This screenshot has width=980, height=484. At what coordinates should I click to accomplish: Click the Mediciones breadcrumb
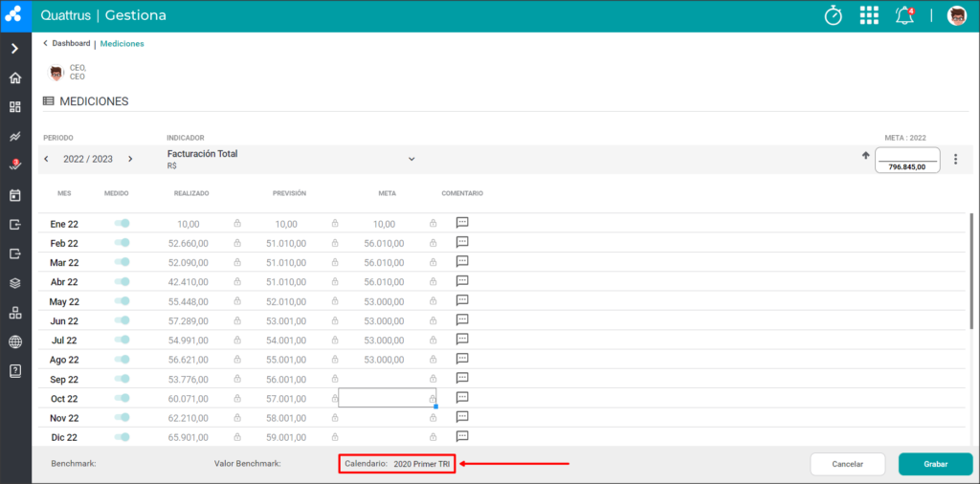pyautogui.click(x=122, y=44)
